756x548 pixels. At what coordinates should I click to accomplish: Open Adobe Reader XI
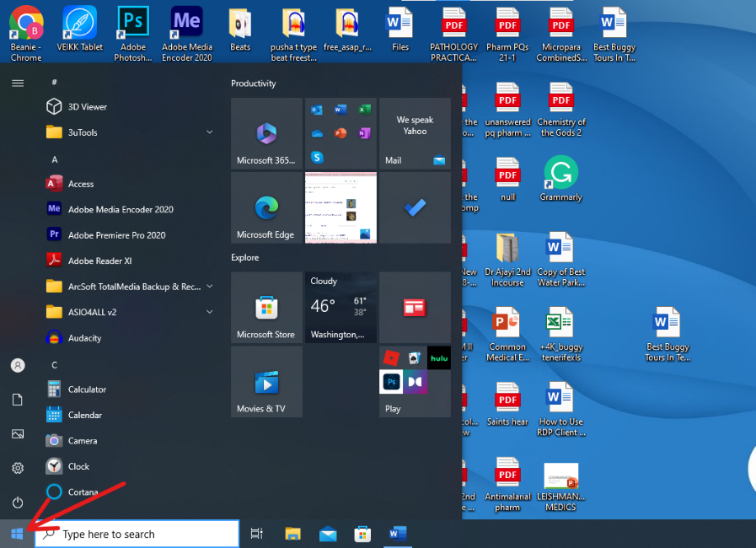130,261
